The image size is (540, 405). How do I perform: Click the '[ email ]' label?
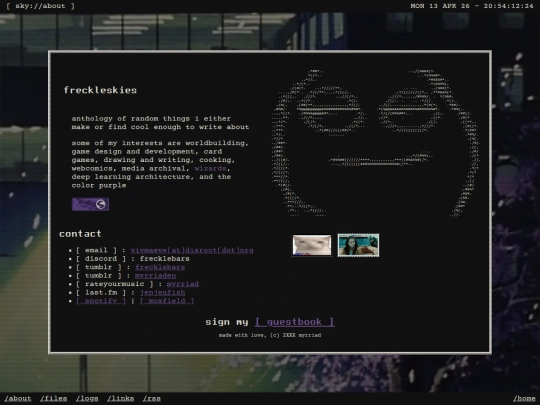pyautogui.click(x=96, y=250)
